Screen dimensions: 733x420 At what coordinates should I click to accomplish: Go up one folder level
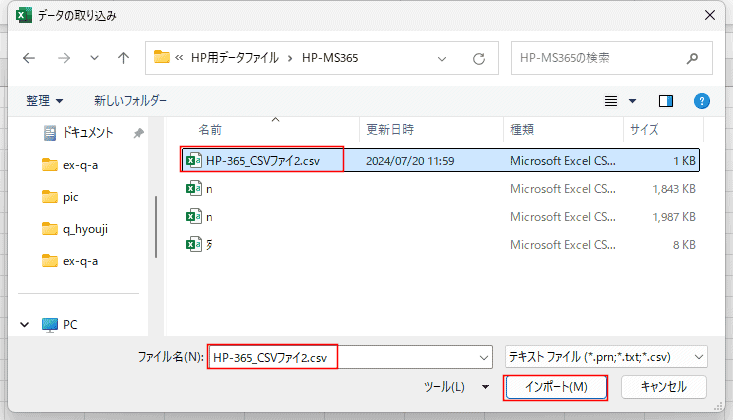123,58
